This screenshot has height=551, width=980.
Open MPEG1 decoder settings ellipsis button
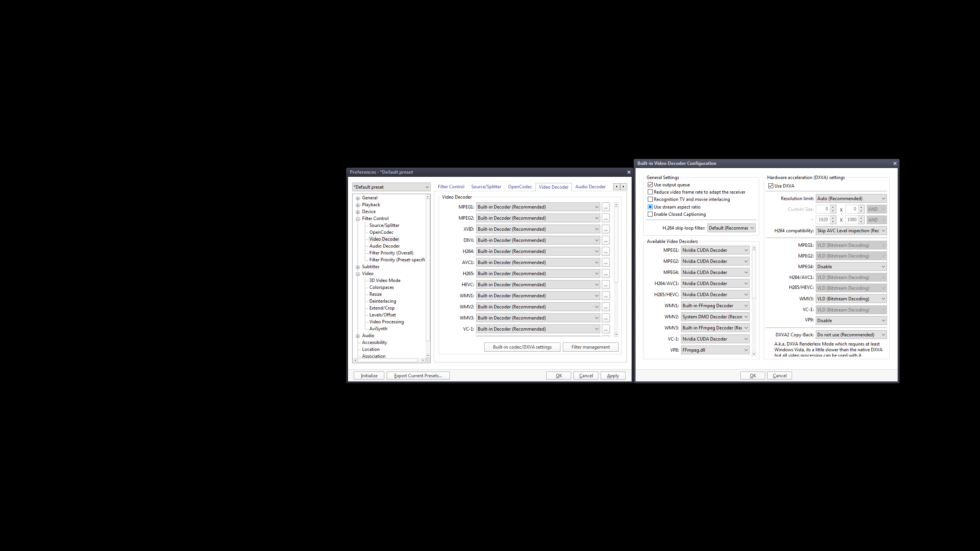pos(606,207)
